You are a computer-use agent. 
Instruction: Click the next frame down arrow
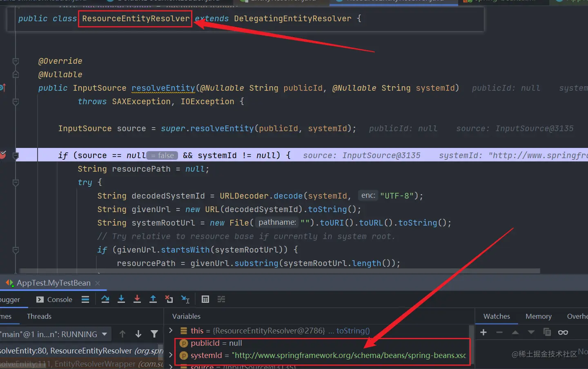pyautogui.click(x=138, y=334)
